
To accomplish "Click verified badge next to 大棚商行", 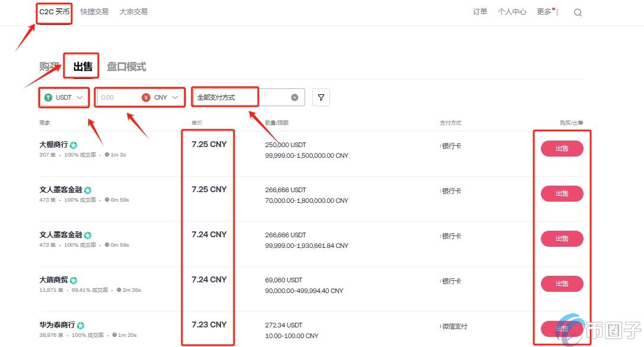I will click(x=73, y=145).
